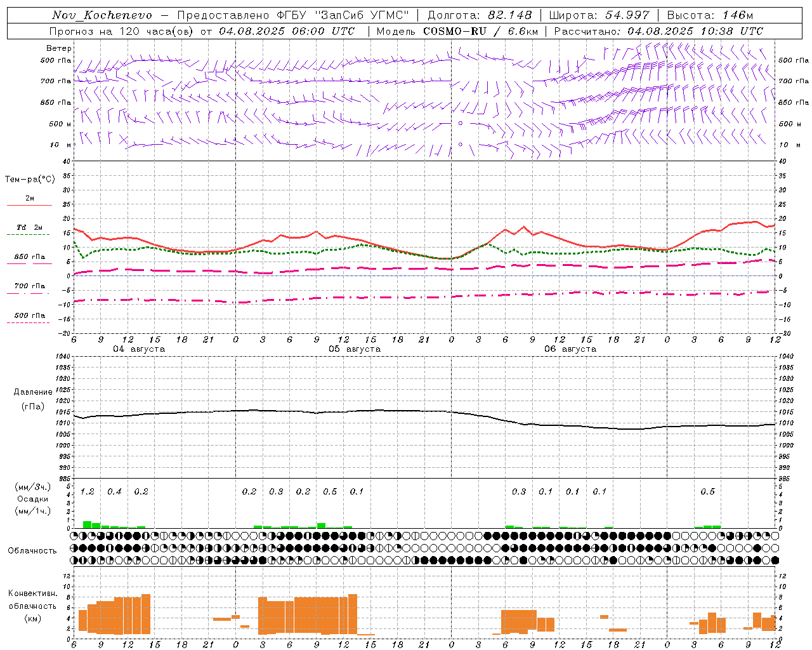Select the elevation text Высота: 146м
This screenshot has height=650, width=812.
click(x=710, y=15)
